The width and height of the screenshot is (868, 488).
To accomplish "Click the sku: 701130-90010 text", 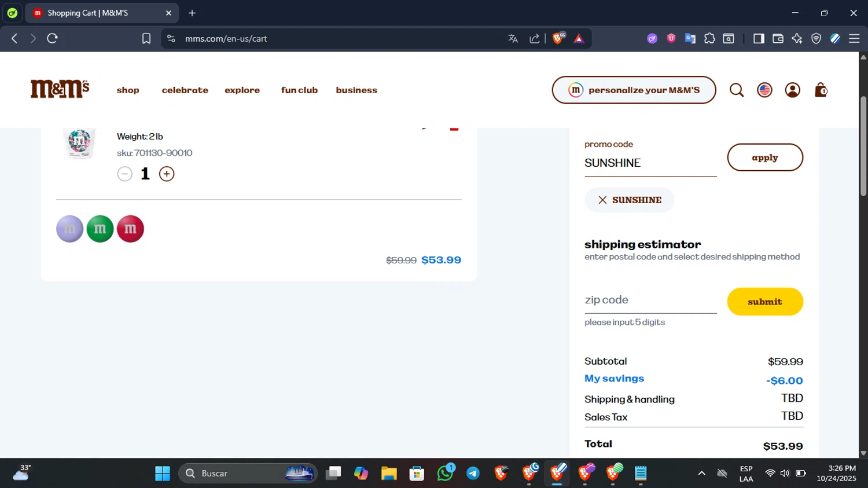I will coord(155,153).
